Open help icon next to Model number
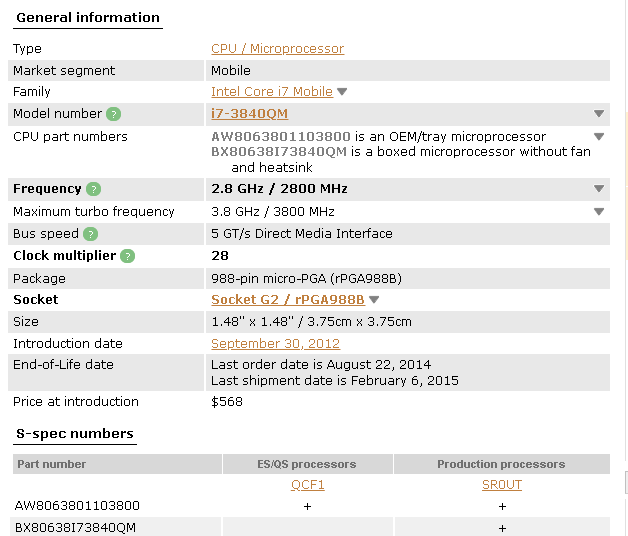 tap(113, 114)
